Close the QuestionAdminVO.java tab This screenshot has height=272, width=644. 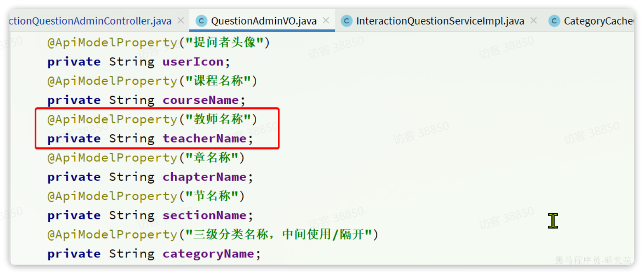pyautogui.click(x=326, y=20)
